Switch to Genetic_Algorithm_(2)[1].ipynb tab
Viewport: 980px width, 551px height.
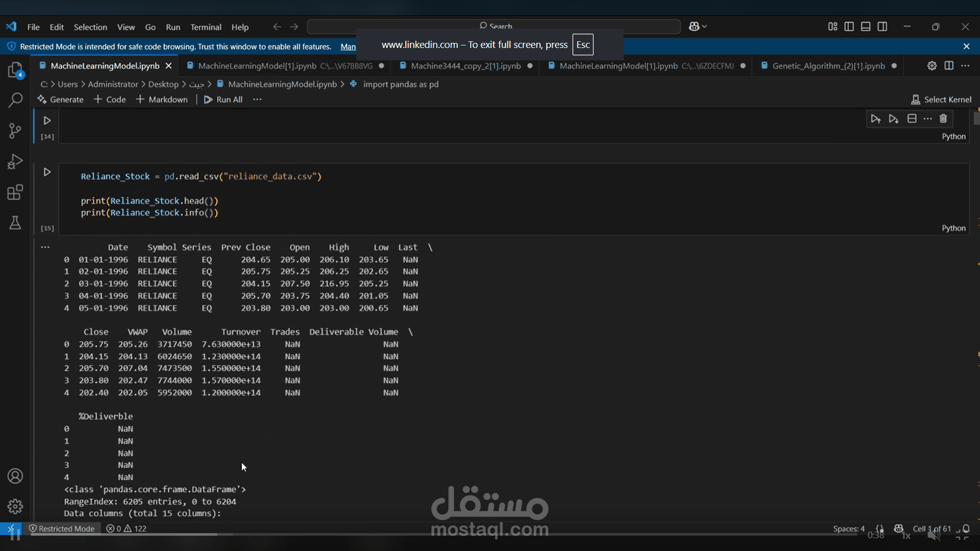tap(828, 66)
